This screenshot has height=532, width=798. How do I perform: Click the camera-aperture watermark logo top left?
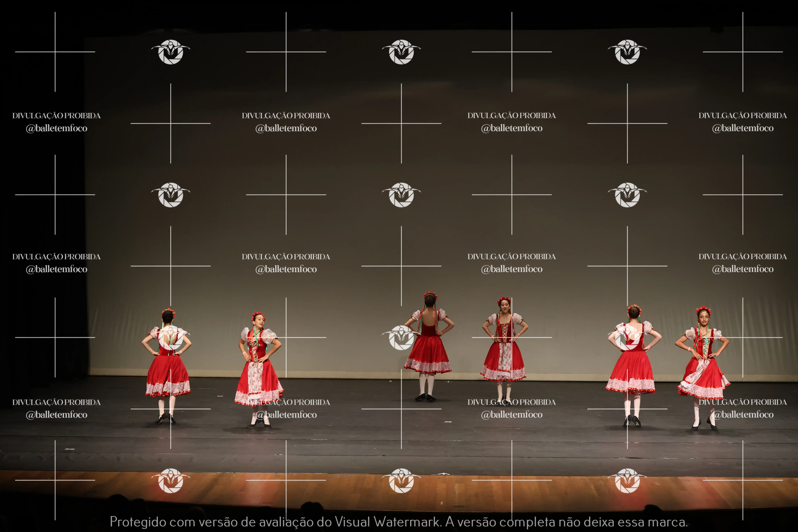pos(171,52)
